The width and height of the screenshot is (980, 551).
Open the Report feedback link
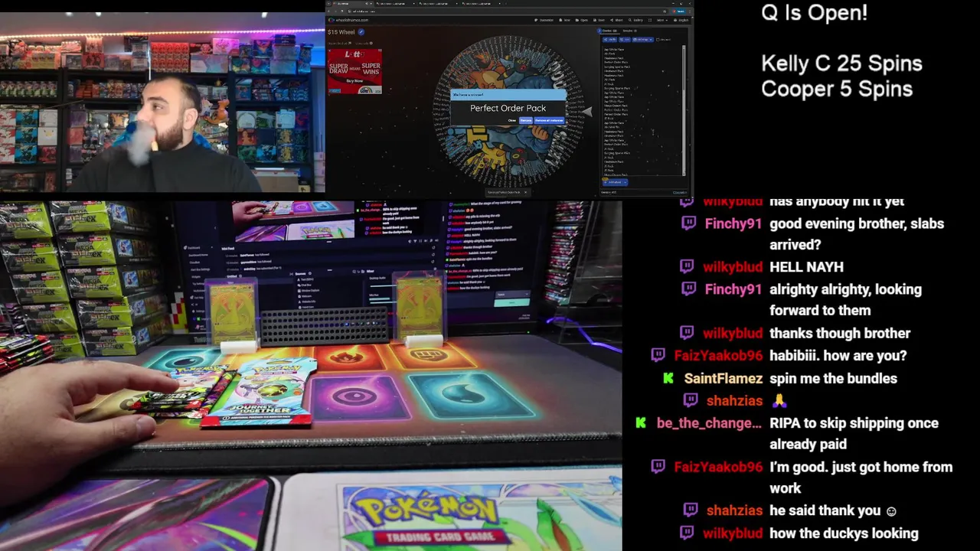[340, 44]
